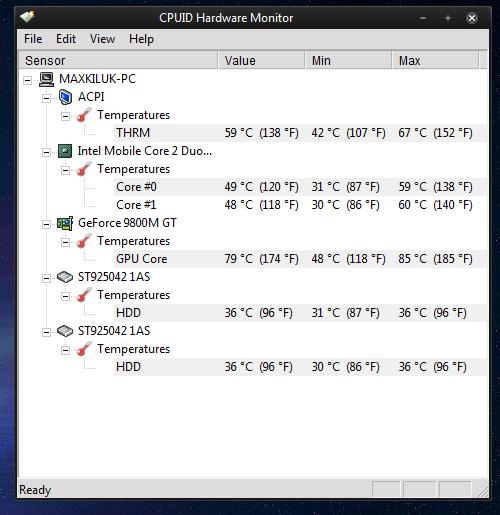Collapse Temperatures under the first ST925042 1AS
This screenshot has height=515, width=500.
tap(65, 296)
